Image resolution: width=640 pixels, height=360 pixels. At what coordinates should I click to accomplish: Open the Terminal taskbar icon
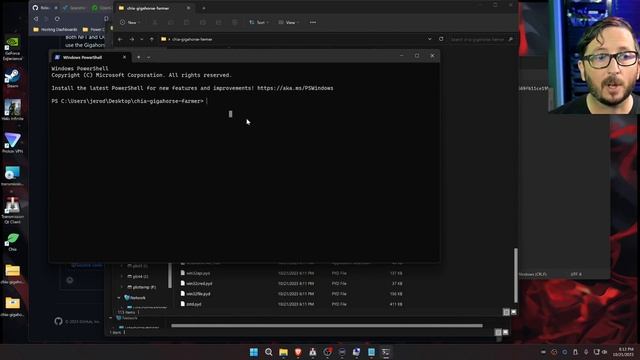tap(386, 352)
